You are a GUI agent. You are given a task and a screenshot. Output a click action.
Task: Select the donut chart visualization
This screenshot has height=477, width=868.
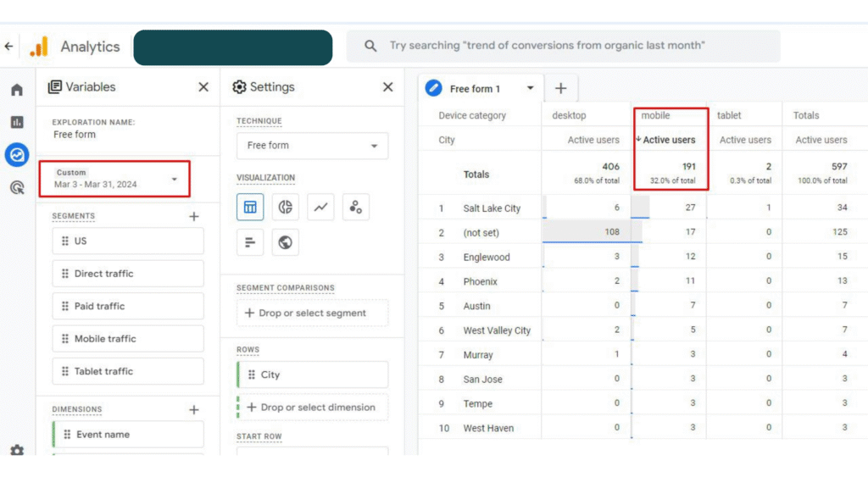click(286, 207)
